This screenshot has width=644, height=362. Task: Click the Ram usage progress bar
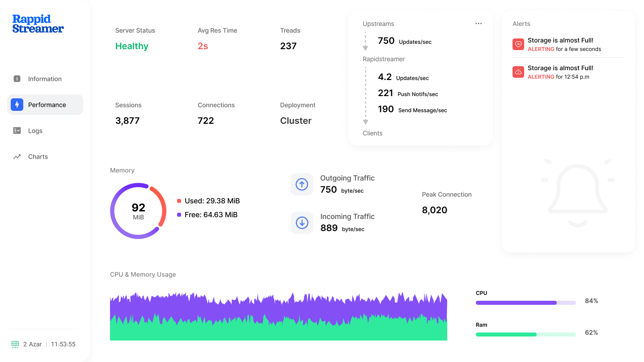525,334
